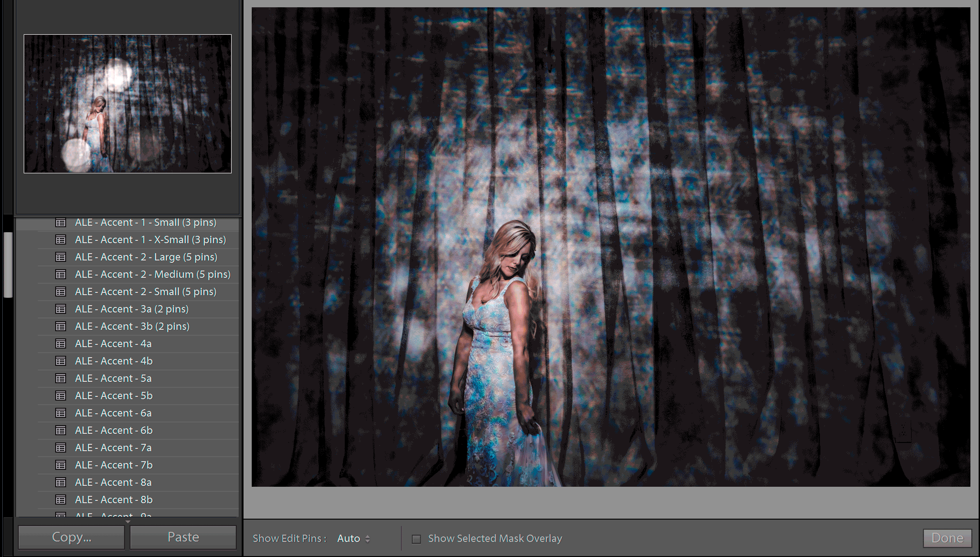Enable Show Selected Mask Overlay checkbox
Screen dimensions: 980x557
416,539
